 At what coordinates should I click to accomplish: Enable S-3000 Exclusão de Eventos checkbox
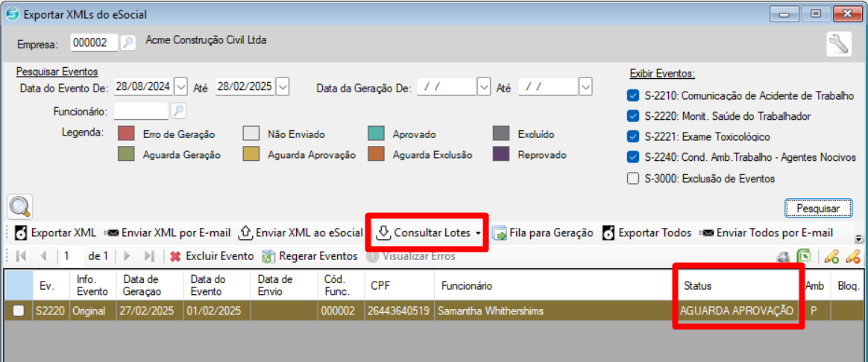(x=633, y=178)
